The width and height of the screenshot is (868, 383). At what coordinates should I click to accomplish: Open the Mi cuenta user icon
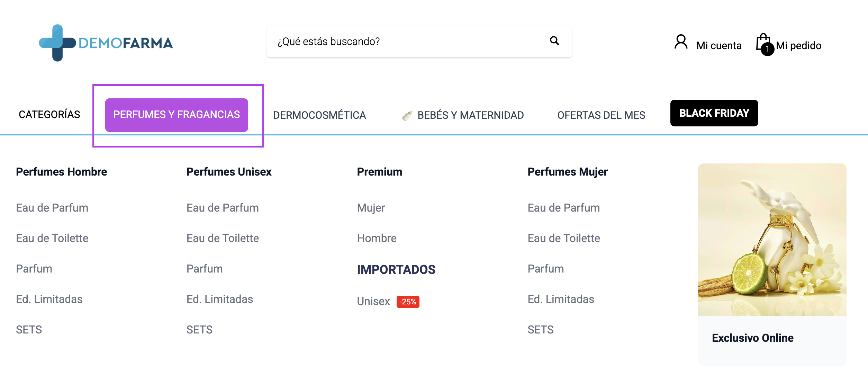click(681, 42)
